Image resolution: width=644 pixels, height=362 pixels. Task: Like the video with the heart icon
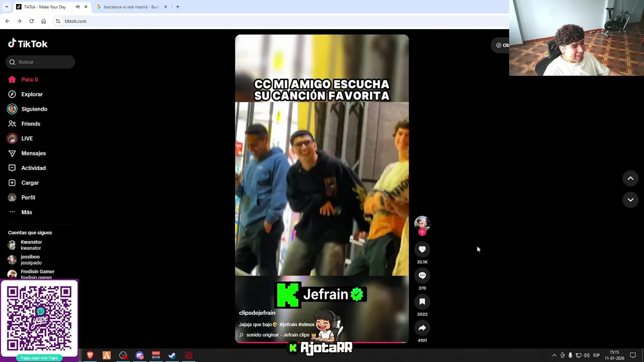point(422,249)
